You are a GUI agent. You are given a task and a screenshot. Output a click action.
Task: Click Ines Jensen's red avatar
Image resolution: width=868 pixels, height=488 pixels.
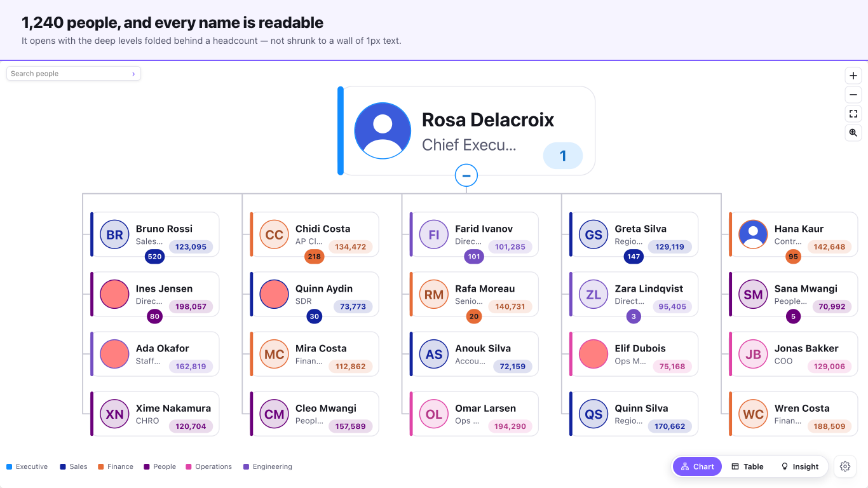(114, 294)
